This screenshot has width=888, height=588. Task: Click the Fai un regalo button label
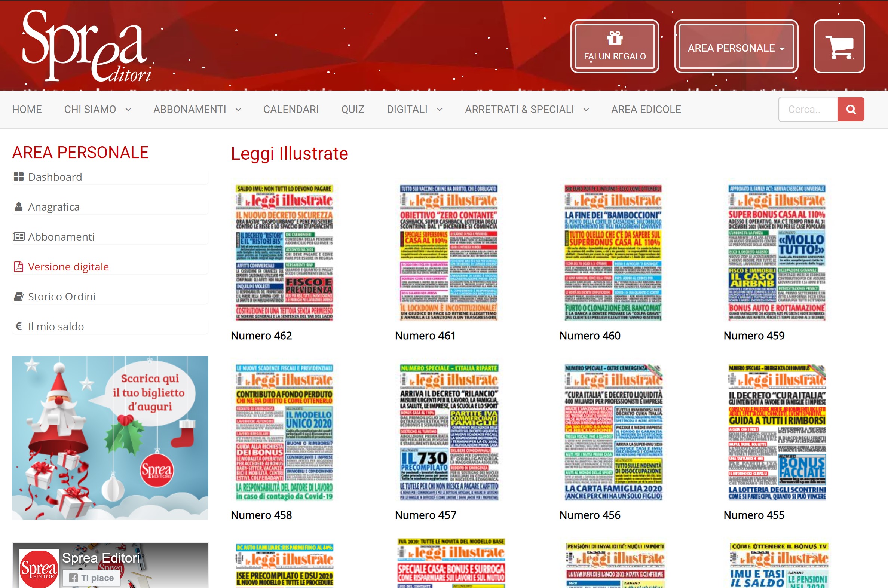tap(615, 56)
